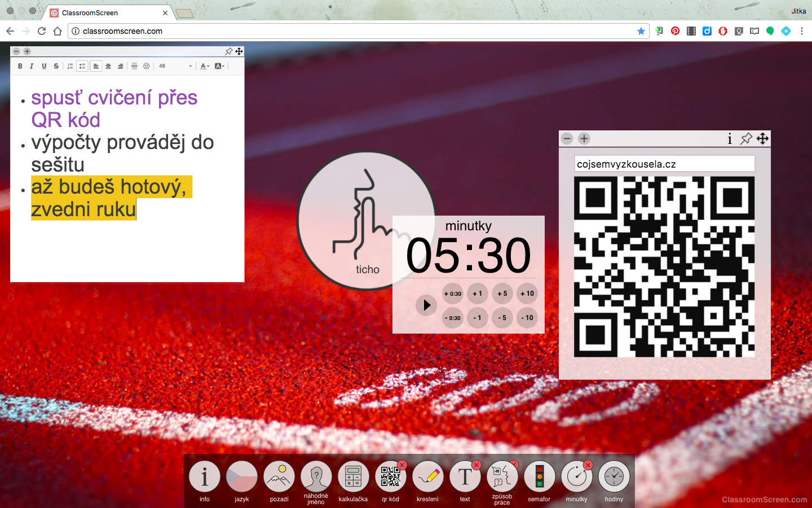812x508 pixels.
Task: Open text background color dropdown
Action: [219, 66]
